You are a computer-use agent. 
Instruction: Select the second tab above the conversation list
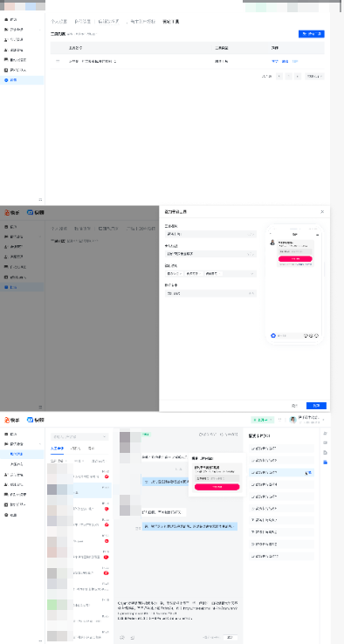click(x=75, y=449)
